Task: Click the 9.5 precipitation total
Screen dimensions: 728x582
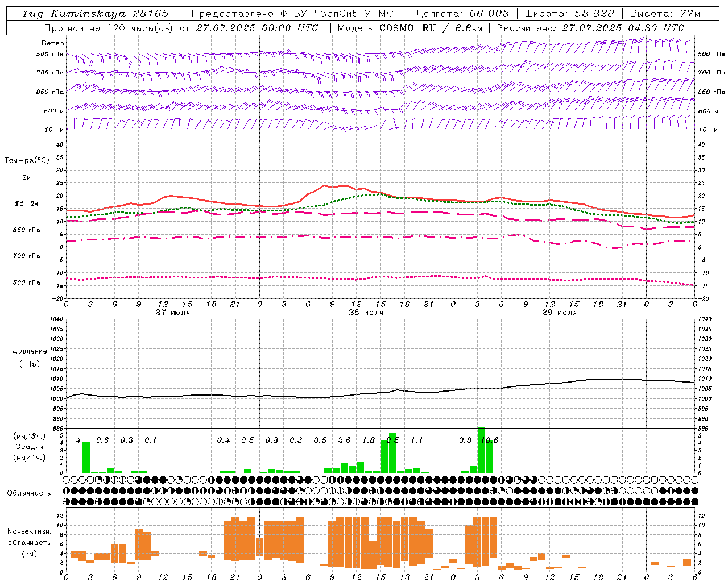Action: [x=392, y=440]
